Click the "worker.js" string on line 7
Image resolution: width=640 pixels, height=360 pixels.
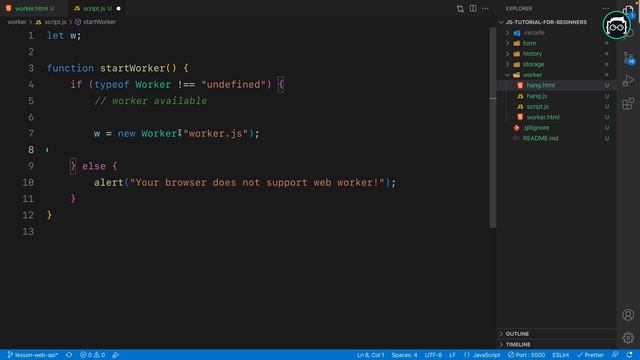[216, 133]
